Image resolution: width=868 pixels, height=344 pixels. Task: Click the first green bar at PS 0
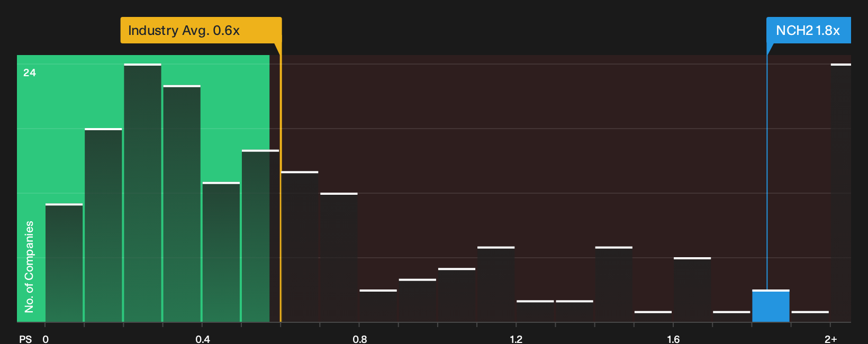pyautogui.click(x=64, y=262)
